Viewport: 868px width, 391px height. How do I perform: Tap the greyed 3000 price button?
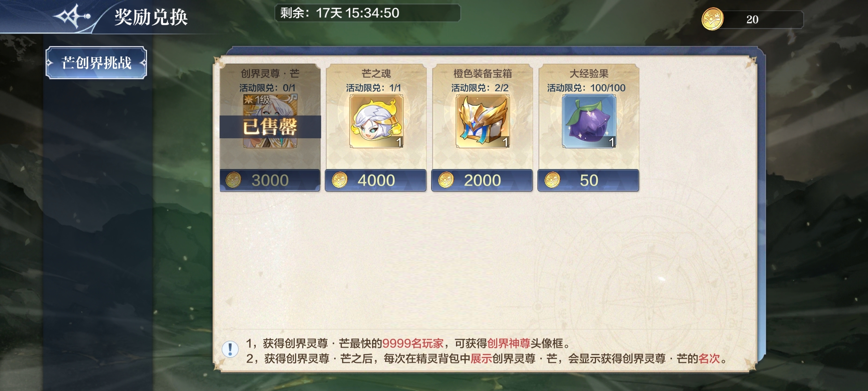click(x=270, y=180)
